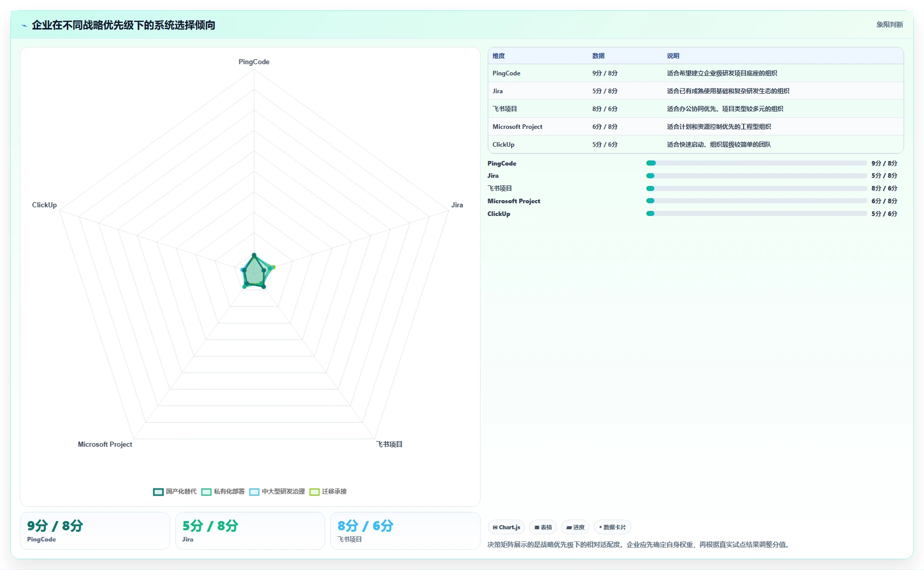Open the PingCode 9分 / 8分 data card
This screenshot has height=570, width=924.
[x=95, y=531]
